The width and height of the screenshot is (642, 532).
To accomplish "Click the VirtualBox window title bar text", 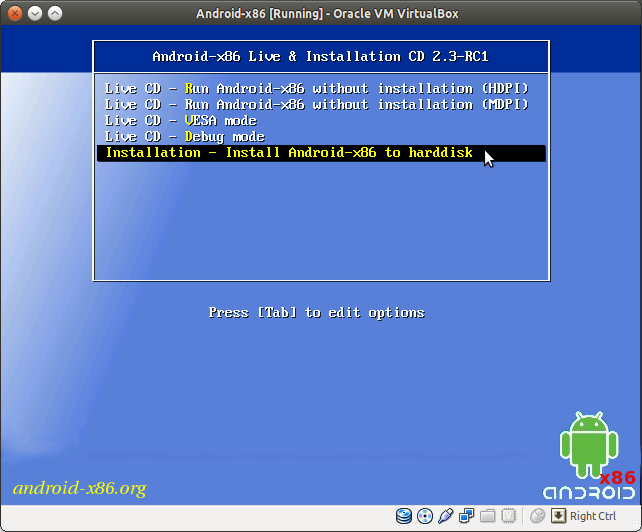I will pos(327,14).
